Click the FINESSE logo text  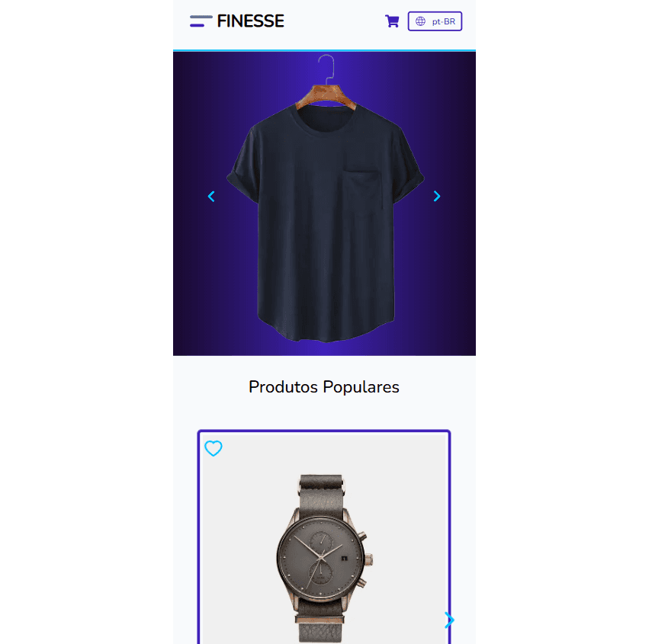pyautogui.click(x=251, y=21)
